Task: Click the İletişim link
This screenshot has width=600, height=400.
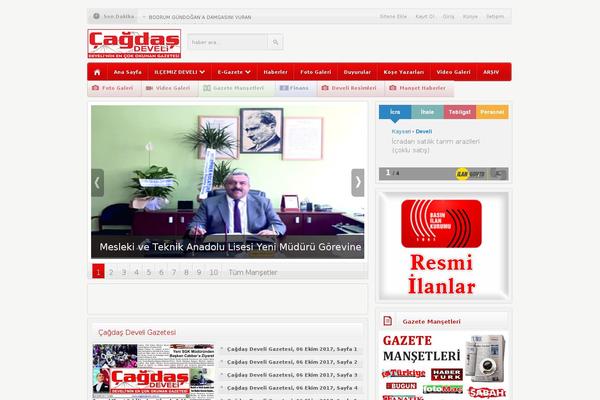Action: coord(495,16)
